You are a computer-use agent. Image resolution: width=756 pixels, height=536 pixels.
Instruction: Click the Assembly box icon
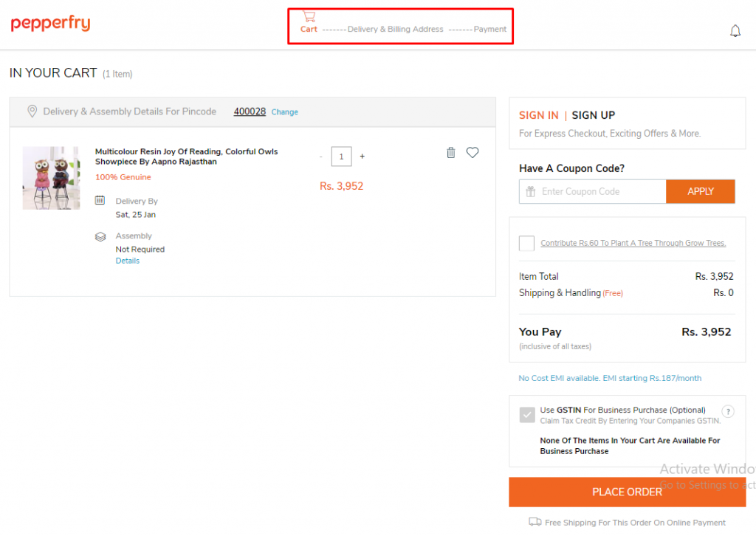point(100,237)
